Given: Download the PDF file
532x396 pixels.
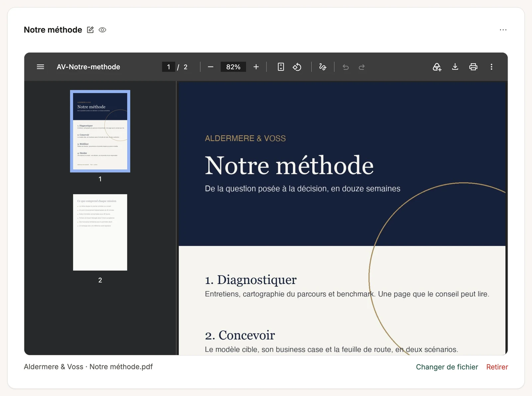Looking at the screenshot, I should pos(455,67).
